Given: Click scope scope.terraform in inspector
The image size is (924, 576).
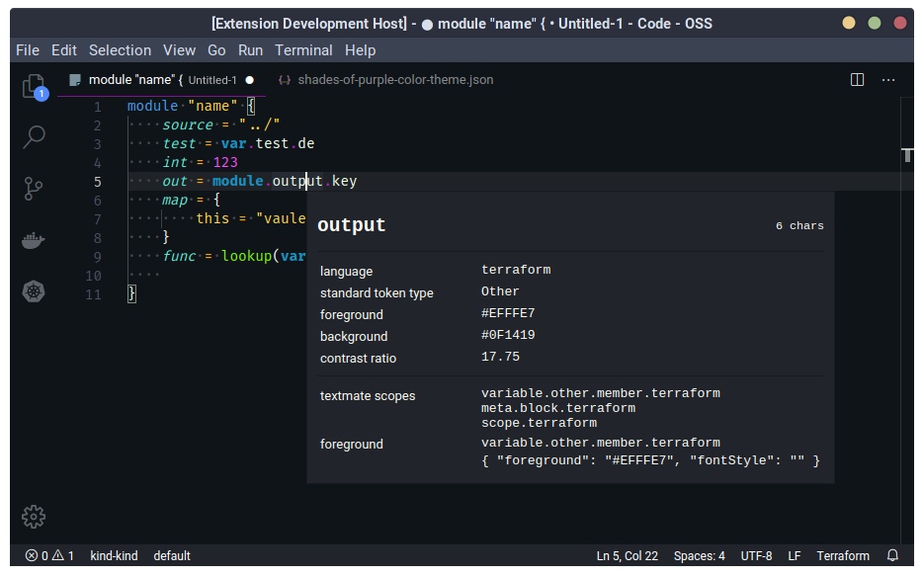Looking at the screenshot, I should [x=539, y=423].
